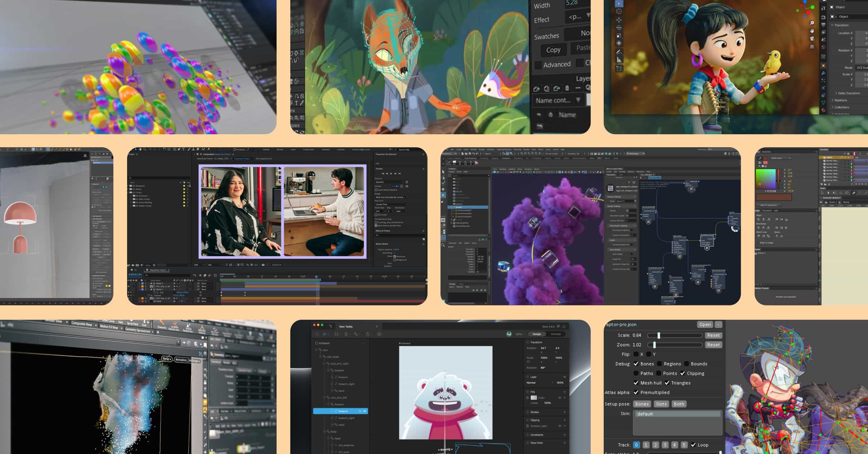Add a constraint in Rive Constraints section

pos(565,435)
